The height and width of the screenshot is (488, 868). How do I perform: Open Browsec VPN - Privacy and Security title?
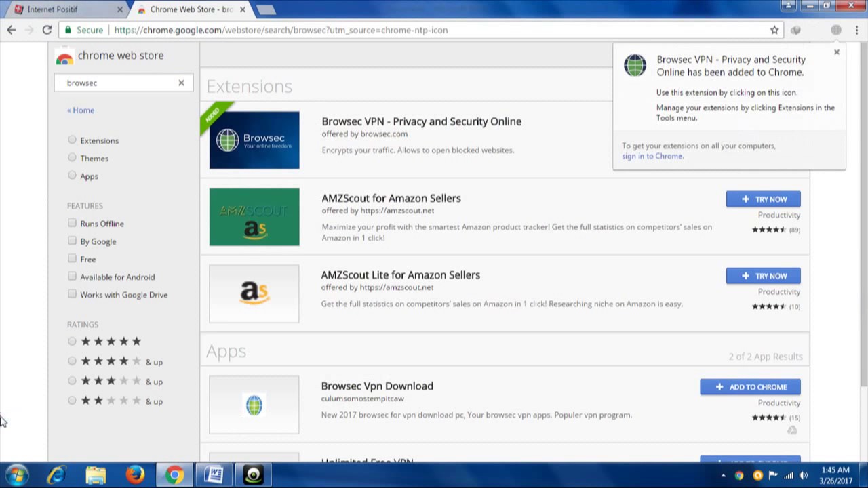[x=421, y=121]
